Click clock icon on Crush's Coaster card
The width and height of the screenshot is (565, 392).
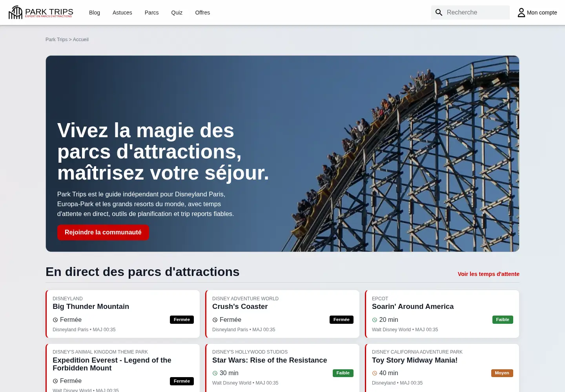tap(215, 320)
